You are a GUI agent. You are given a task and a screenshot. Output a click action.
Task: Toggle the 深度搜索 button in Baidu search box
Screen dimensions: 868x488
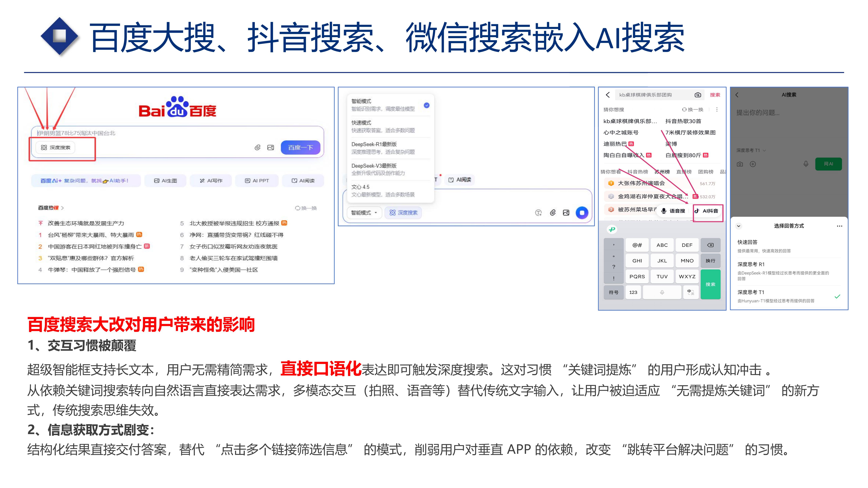coord(56,148)
